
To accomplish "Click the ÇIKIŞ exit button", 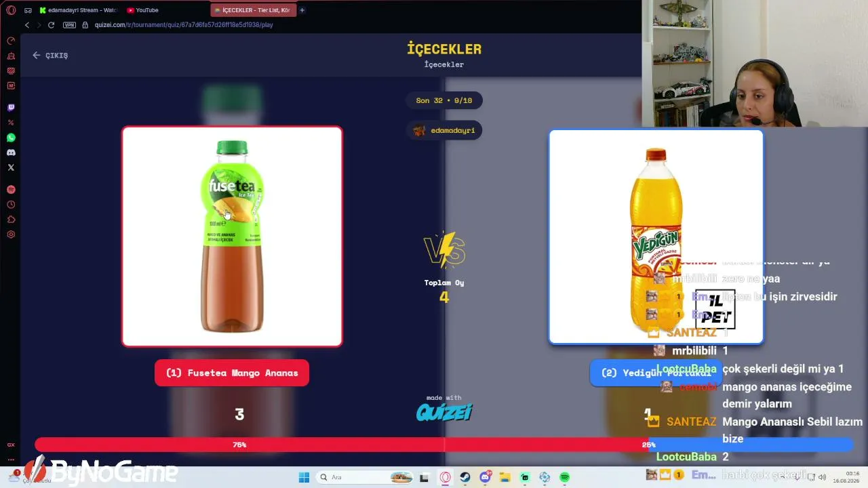I will pos(50,56).
